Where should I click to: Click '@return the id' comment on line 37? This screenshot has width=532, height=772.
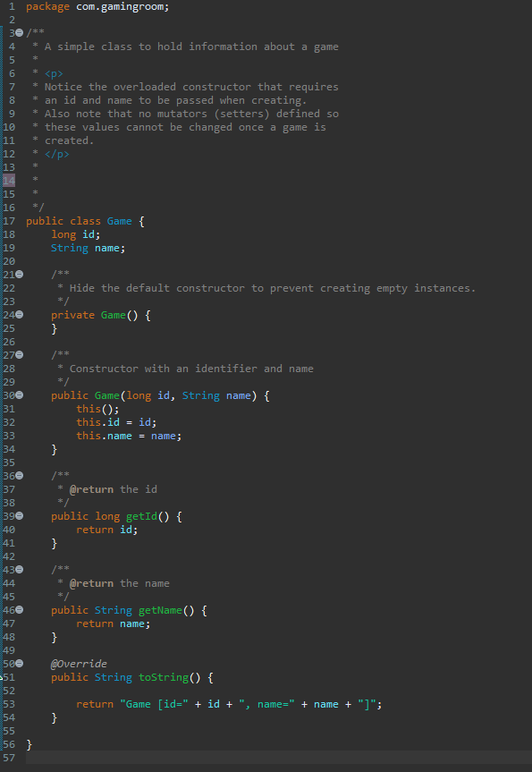tap(114, 489)
